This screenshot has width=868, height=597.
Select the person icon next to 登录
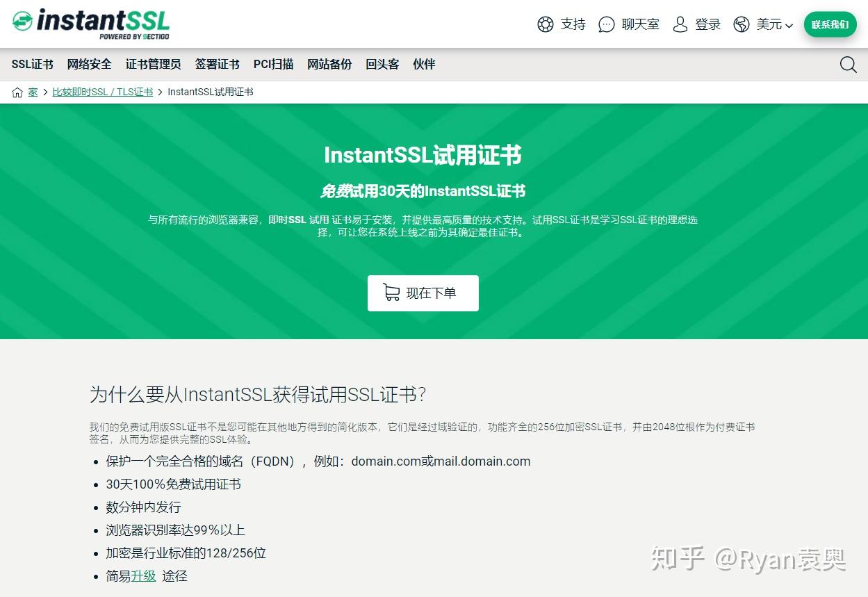[680, 24]
